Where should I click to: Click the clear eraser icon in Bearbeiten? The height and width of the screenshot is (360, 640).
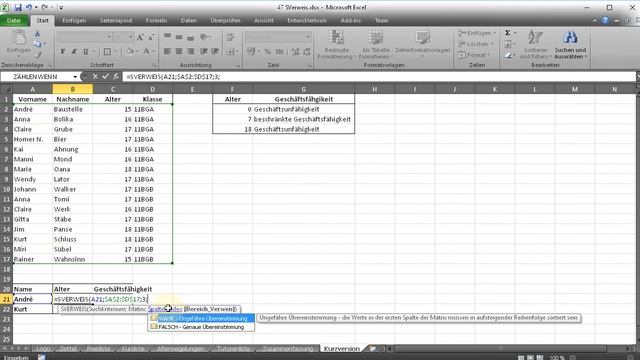pos(508,55)
